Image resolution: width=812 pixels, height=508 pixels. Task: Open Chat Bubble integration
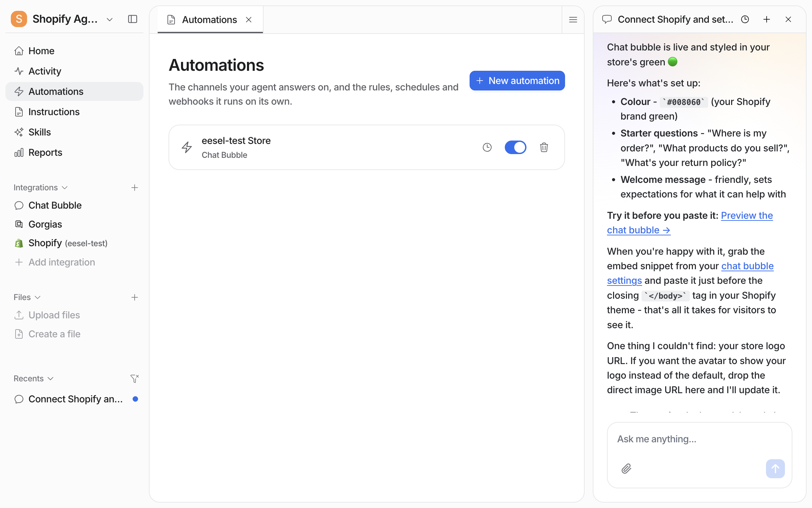tap(74, 205)
